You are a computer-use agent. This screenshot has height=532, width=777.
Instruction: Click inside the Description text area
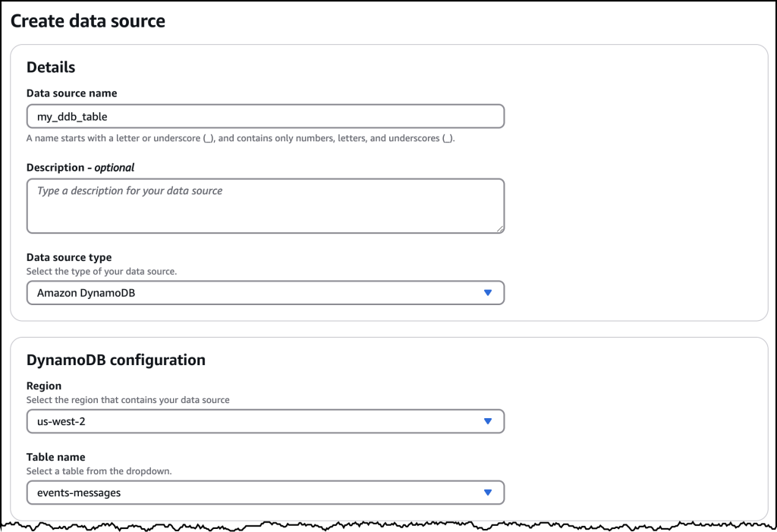(x=266, y=205)
